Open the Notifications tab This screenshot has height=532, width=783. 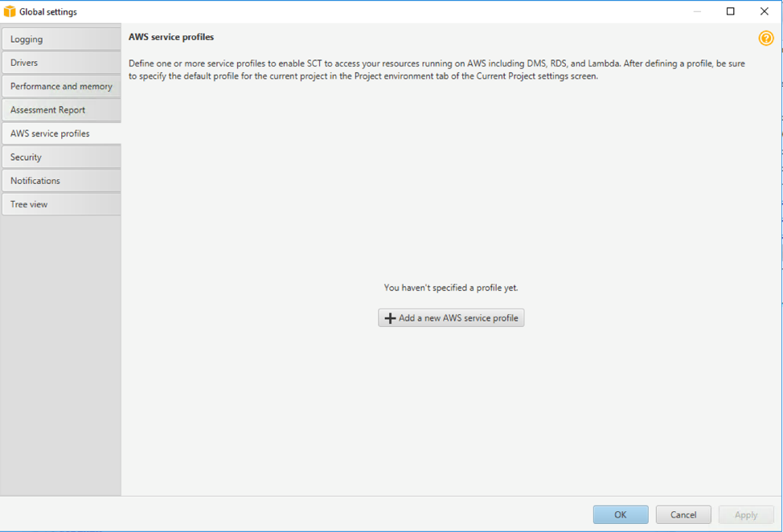pos(61,181)
